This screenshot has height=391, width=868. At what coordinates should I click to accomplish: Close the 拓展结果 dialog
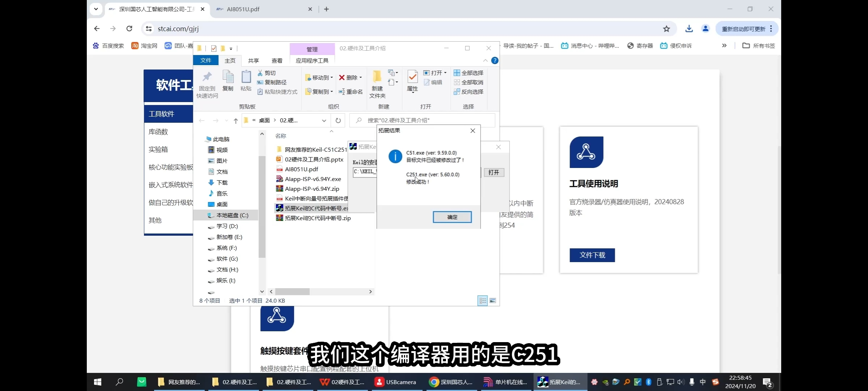[473, 131]
